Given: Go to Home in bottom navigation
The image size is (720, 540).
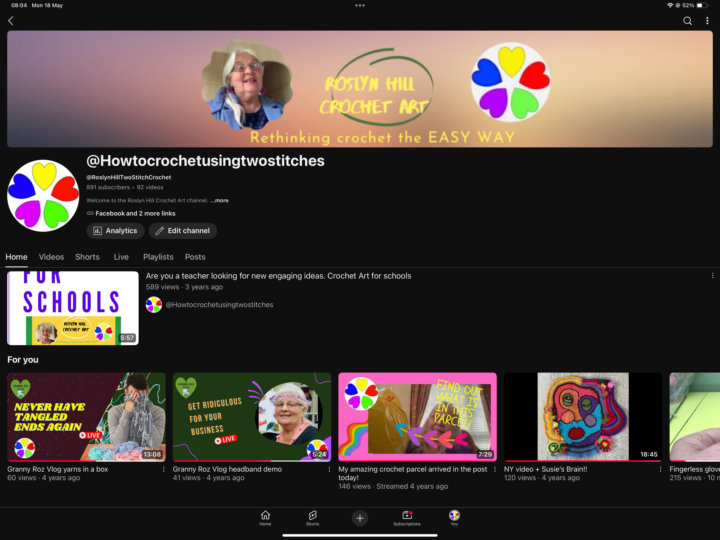Looking at the screenshot, I should click(x=265, y=518).
